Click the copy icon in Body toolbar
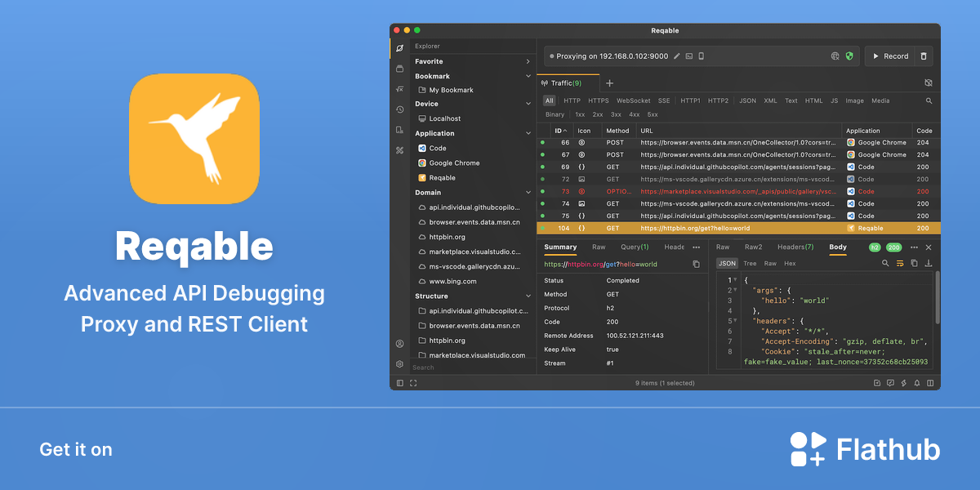The image size is (980, 490). 914,264
